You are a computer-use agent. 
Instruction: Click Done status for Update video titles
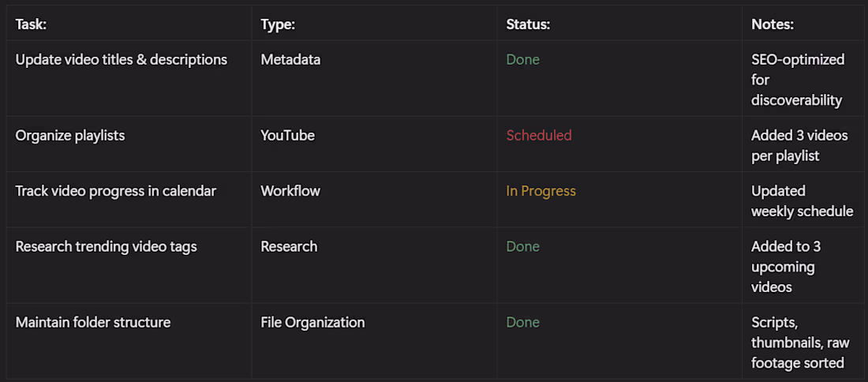point(523,59)
